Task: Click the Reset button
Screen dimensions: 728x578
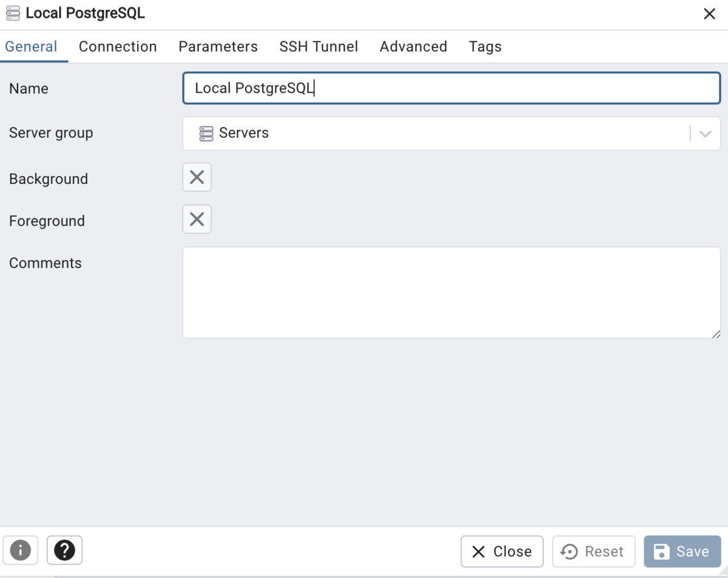Action: tap(593, 551)
